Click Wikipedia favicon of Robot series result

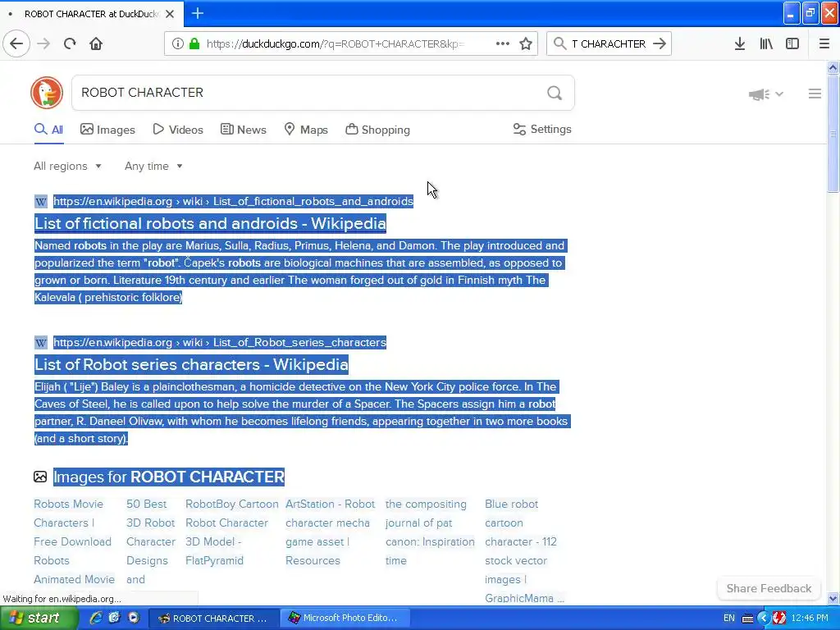tap(41, 342)
